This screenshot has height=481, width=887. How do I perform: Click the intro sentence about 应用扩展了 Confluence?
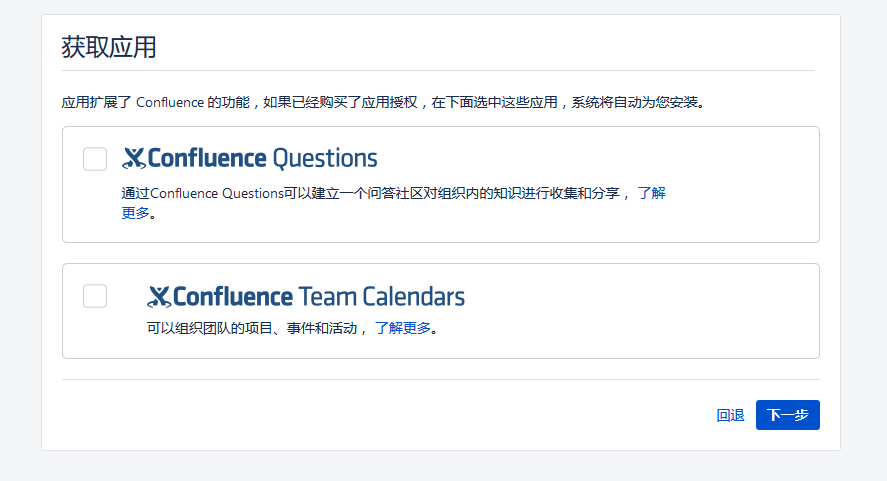pyautogui.click(x=382, y=102)
